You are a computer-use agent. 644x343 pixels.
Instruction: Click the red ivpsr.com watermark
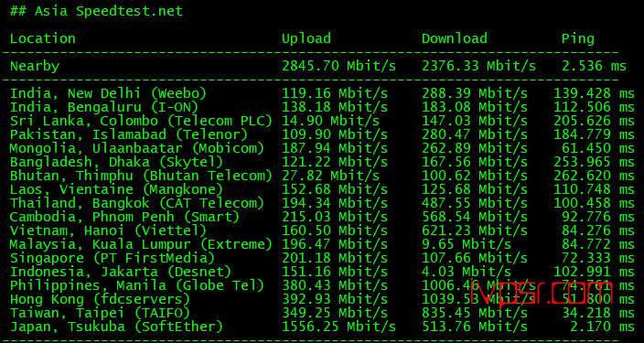pyautogui.click(x=542, y=293)
